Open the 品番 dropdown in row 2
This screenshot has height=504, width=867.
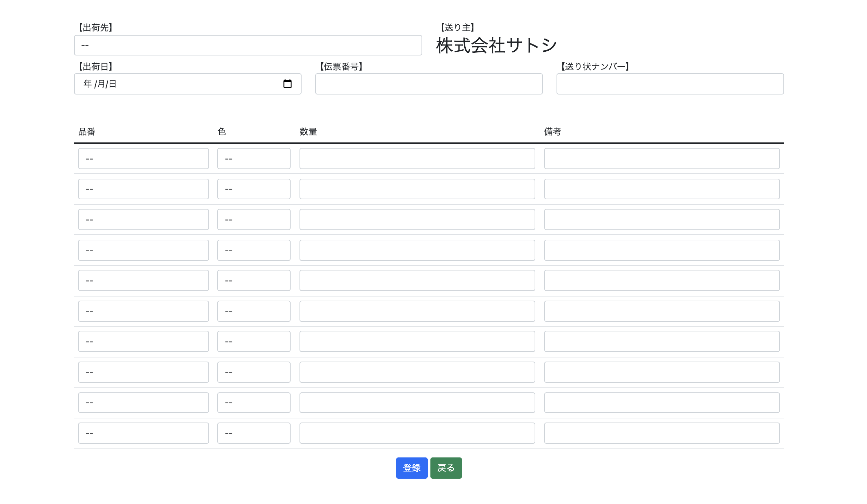click(144, 189)
